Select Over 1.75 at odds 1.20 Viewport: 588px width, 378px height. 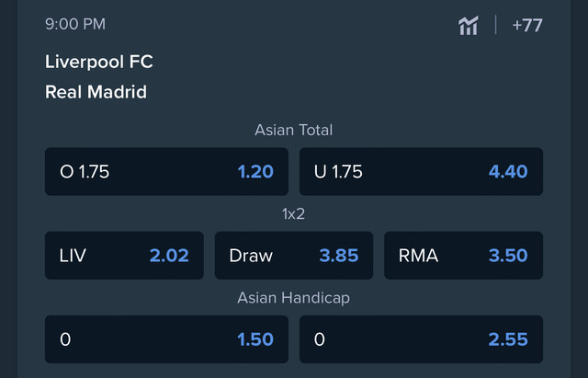click(166, 172)
